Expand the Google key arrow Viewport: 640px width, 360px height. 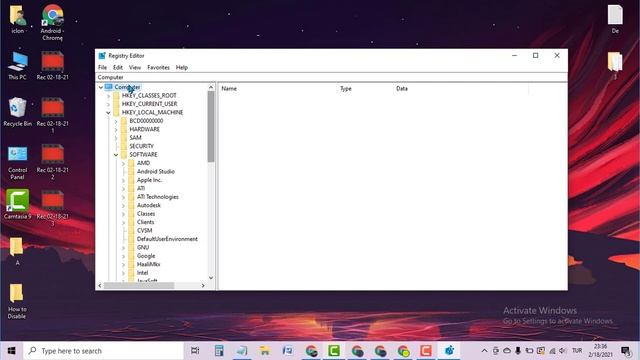(123, 256)
